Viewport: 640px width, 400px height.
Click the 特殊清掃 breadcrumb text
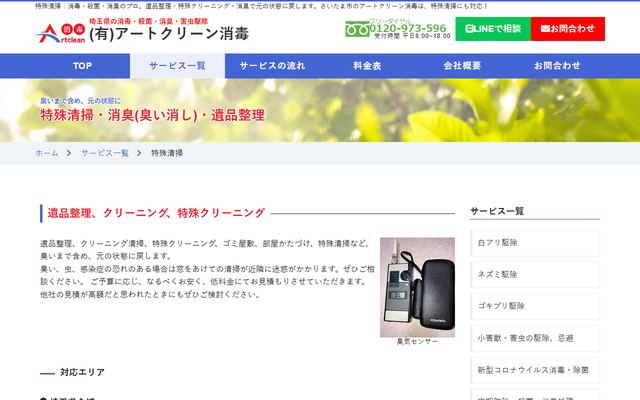coord(167,153)
